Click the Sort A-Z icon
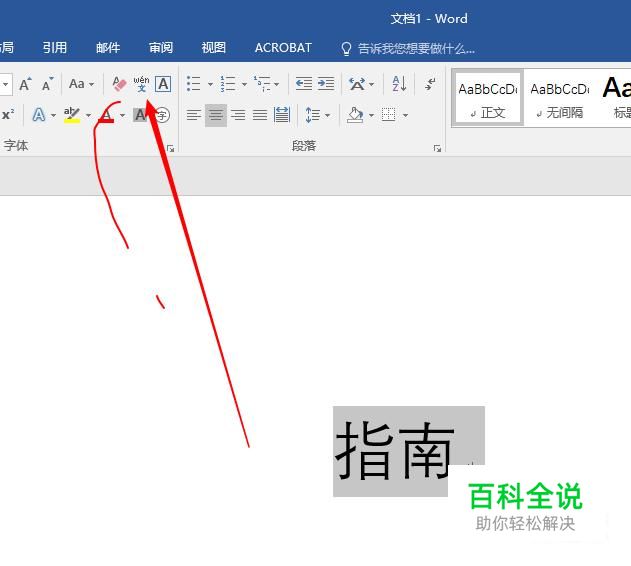631x566 pixels. click(x=399, y=84)
